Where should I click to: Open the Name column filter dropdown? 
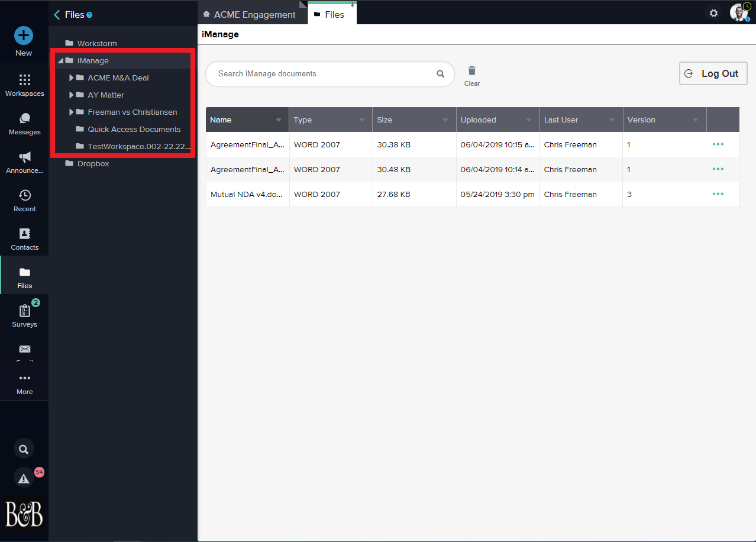click(279, 120)
